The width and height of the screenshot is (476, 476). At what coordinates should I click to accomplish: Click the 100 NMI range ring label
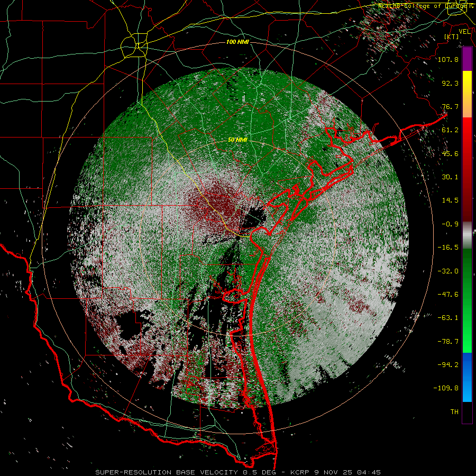237,42
